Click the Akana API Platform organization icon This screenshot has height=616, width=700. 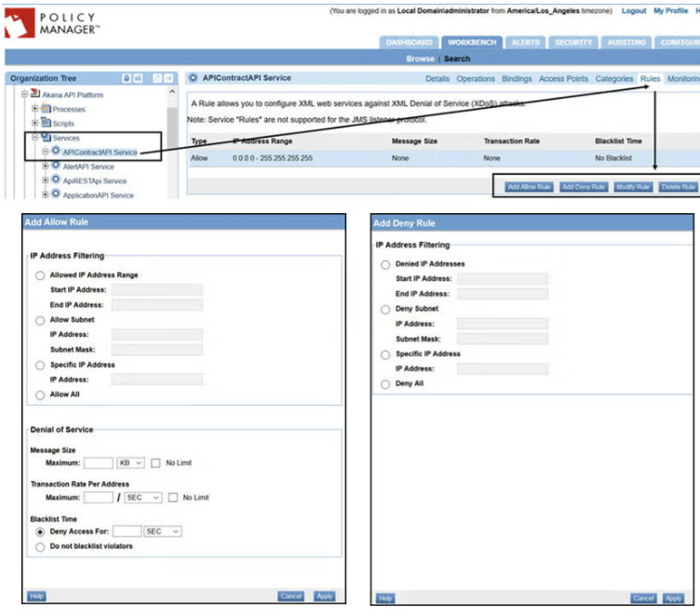tap(34, 94)
